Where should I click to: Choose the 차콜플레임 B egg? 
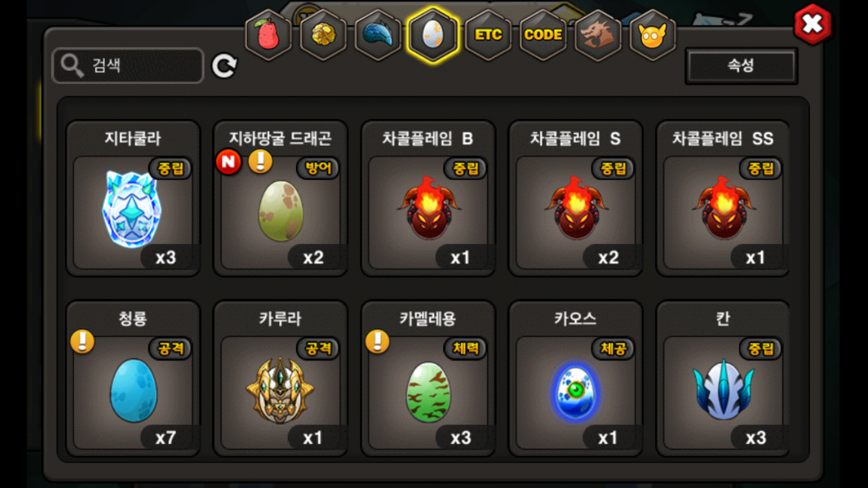428,198
